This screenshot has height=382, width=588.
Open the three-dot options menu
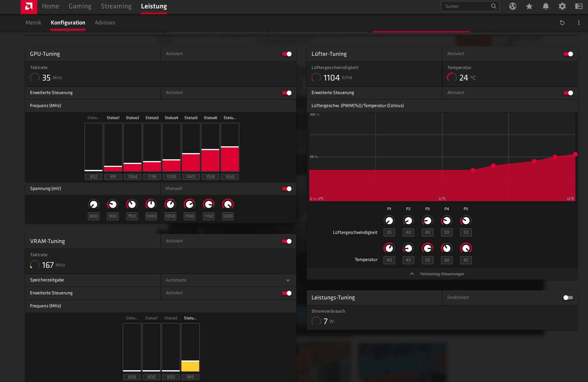(x=579, y=23)
